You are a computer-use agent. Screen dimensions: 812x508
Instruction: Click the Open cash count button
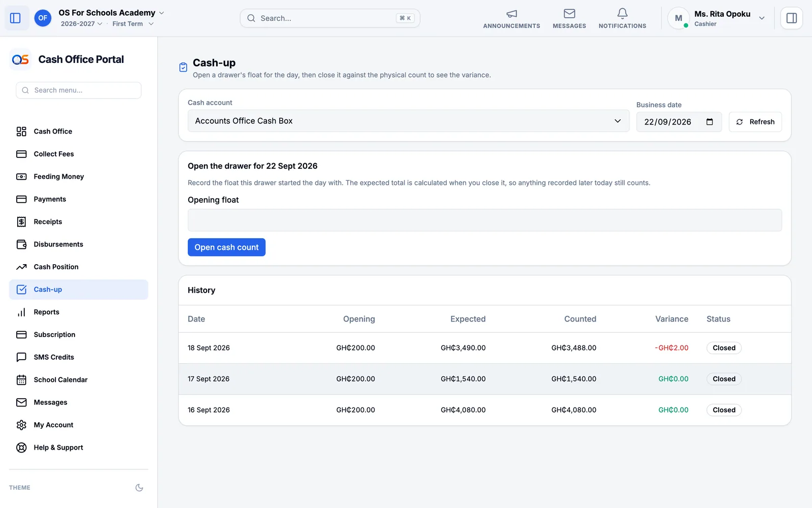coord(226,247)
